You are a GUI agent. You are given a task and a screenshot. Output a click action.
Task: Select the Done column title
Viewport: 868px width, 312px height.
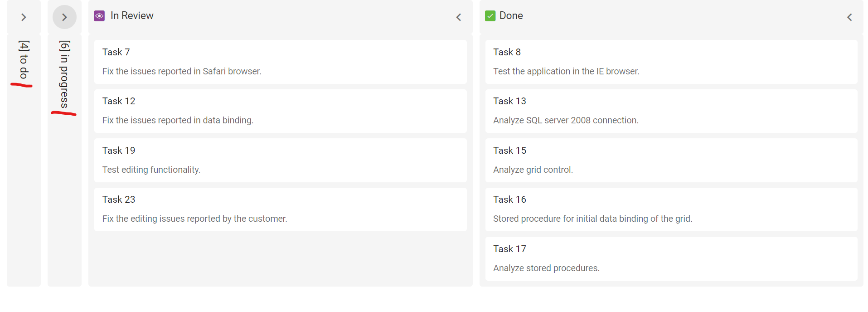[511, 15]
